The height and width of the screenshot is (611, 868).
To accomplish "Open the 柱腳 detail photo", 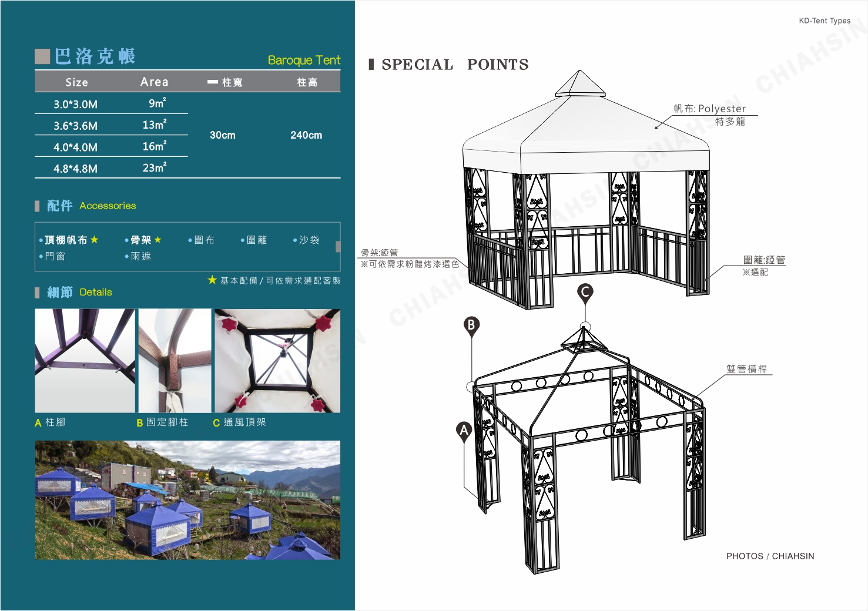I will pyautogui.click(x=85, y=361).
